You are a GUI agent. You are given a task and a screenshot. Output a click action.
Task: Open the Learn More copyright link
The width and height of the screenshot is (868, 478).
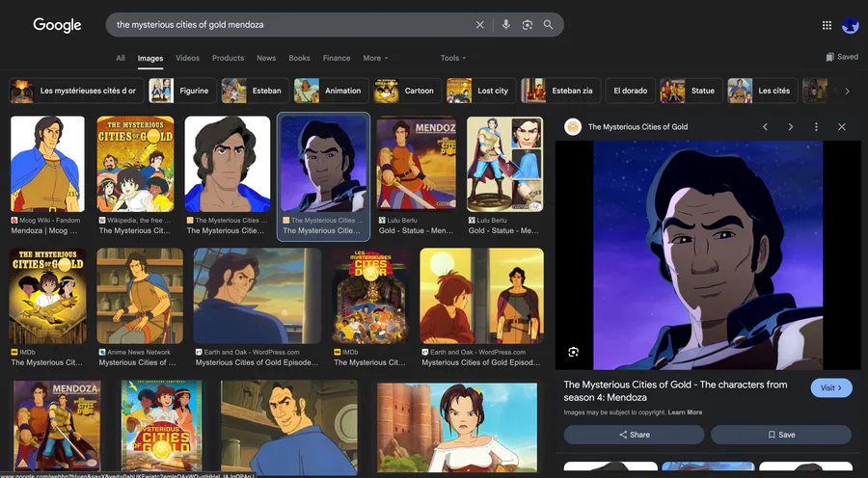(685, 412)
